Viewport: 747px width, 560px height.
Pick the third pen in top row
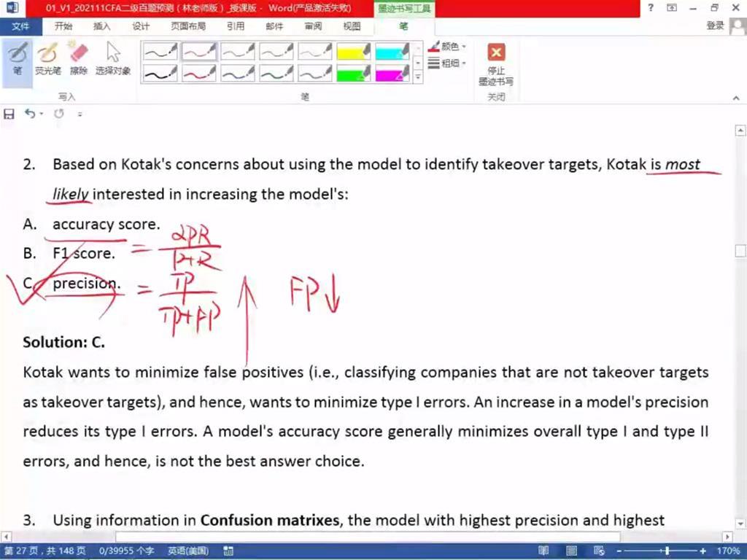238,52
